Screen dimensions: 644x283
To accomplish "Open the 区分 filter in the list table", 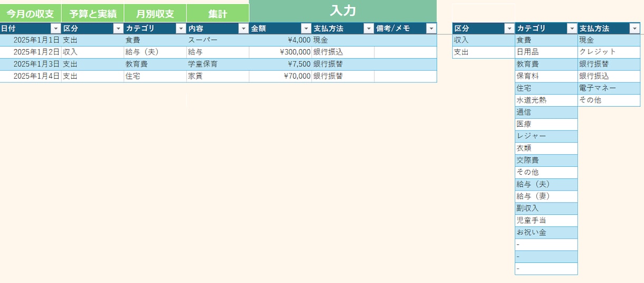I will click(509, 29).
